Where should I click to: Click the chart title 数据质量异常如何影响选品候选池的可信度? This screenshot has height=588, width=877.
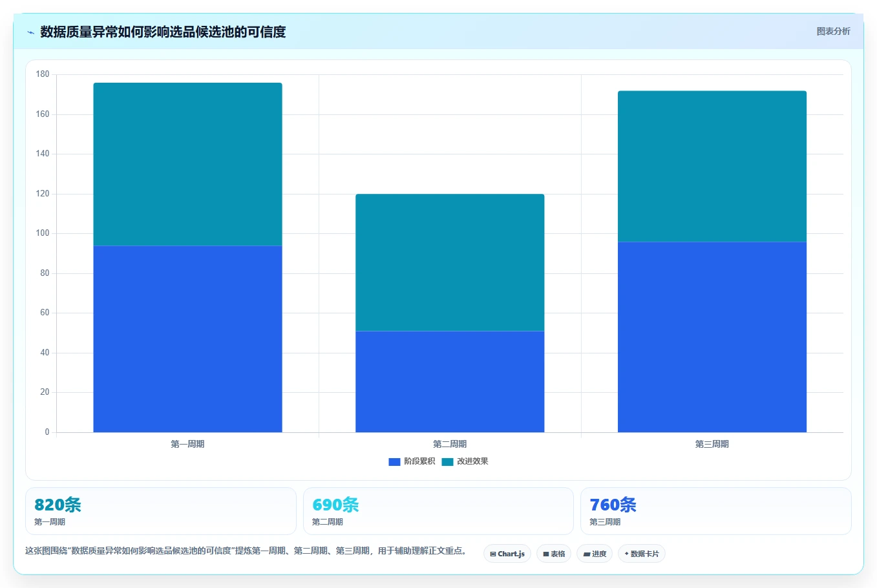click(163, 32)
